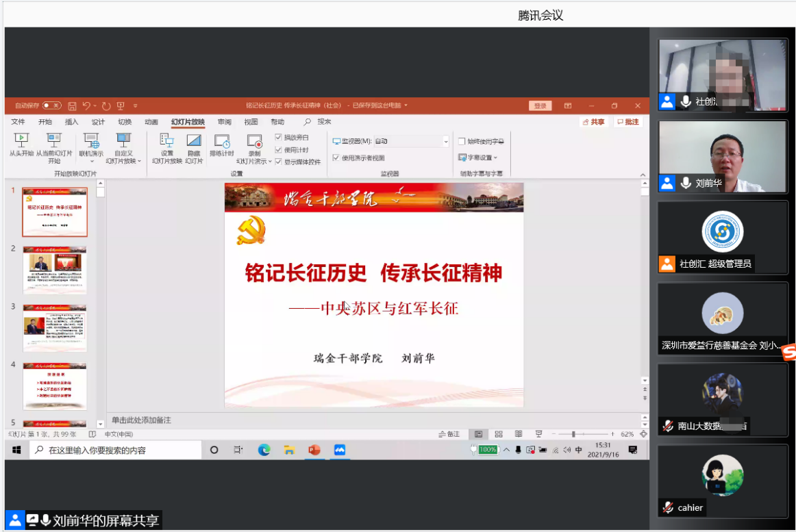Click the 备注 notes button in status bar

coord(449,434)
